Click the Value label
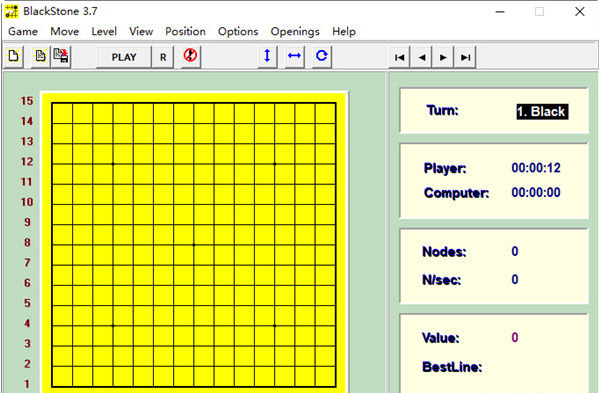This screenshot has height=393, width=599. click(x=440, y=338)
